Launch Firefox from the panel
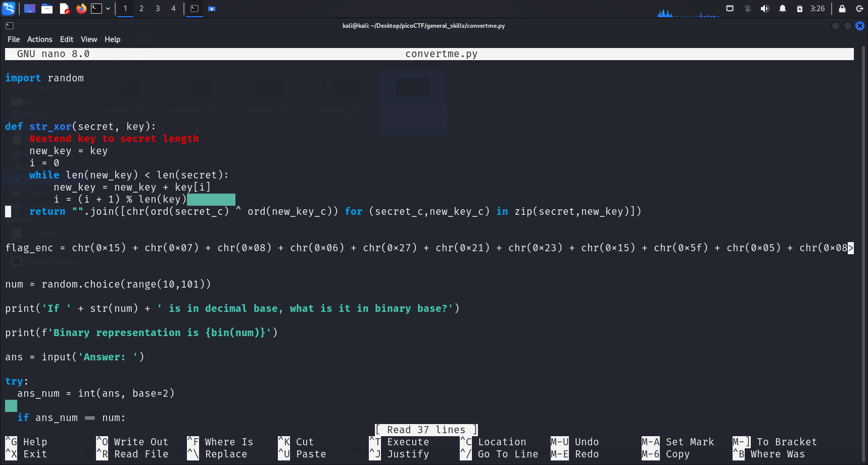 [x=81, y=9]
